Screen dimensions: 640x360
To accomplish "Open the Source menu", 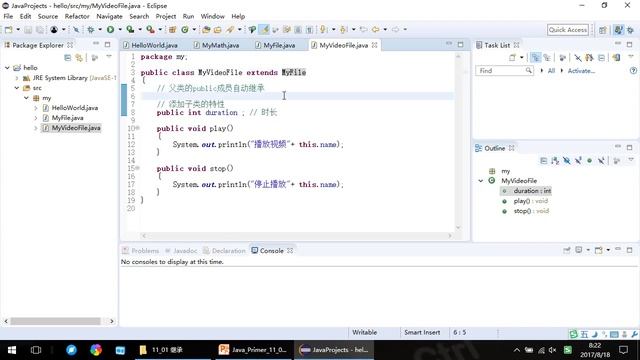I will pyautogui.click(x=48, y=16).
